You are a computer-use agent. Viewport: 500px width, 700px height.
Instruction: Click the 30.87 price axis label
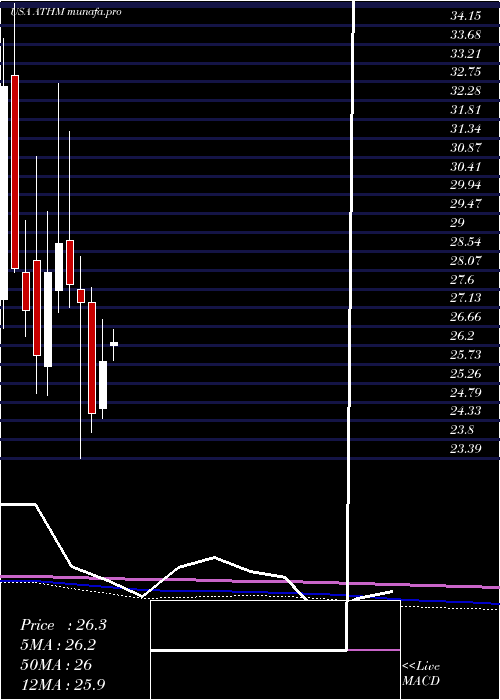466,148
